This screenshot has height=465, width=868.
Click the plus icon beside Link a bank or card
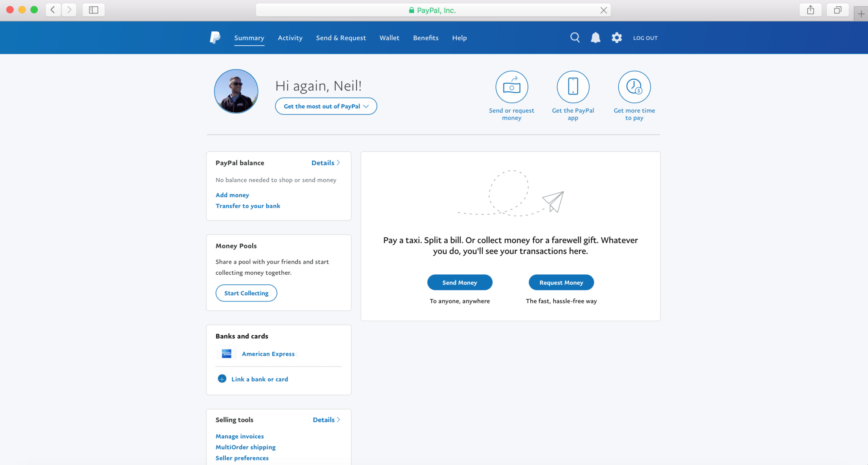click(222, 379)
